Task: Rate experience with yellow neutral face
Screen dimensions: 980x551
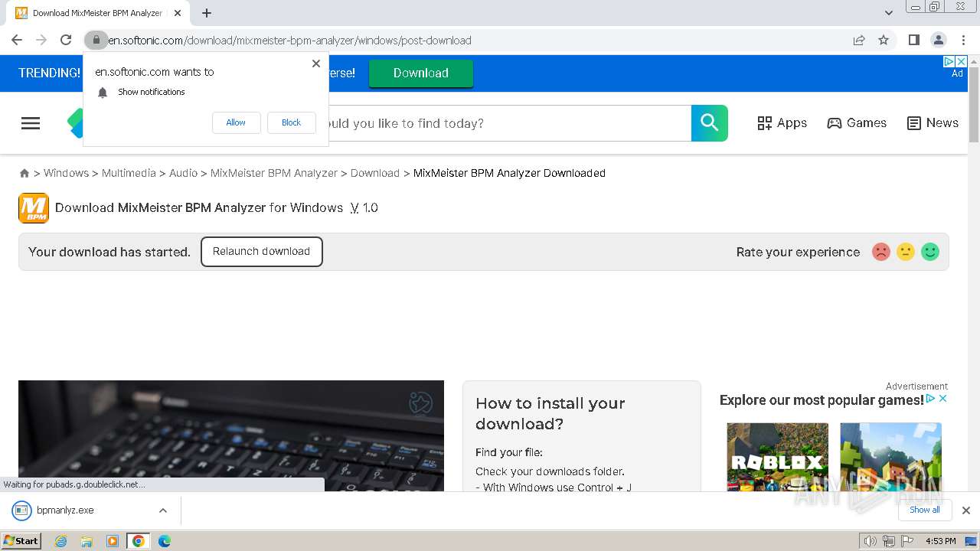Action: pyautogui.click(x=906, y=252)
